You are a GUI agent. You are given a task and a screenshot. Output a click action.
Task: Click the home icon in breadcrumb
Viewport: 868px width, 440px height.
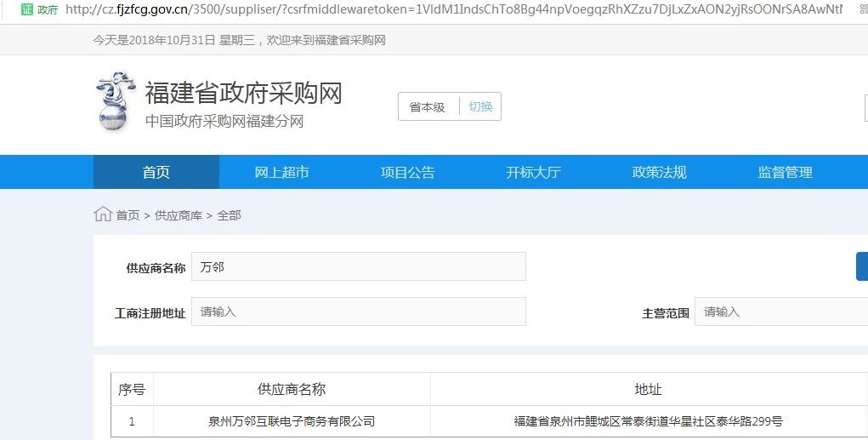(103, 214)
